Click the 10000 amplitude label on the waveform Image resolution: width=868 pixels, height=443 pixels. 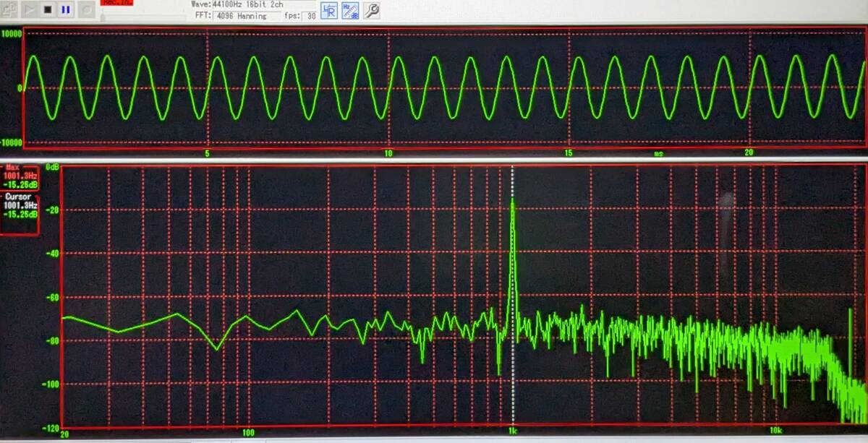pyautogui.click(x=12, y=33)
